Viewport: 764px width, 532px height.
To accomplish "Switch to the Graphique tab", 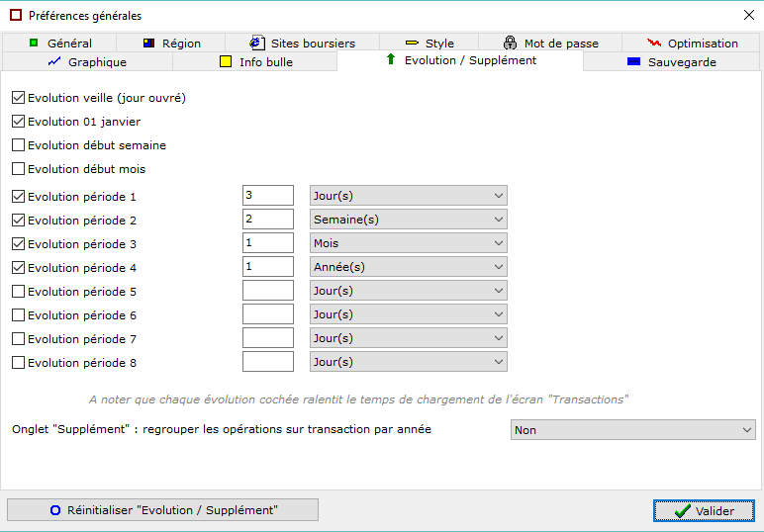I will click(x=87, y=62).
